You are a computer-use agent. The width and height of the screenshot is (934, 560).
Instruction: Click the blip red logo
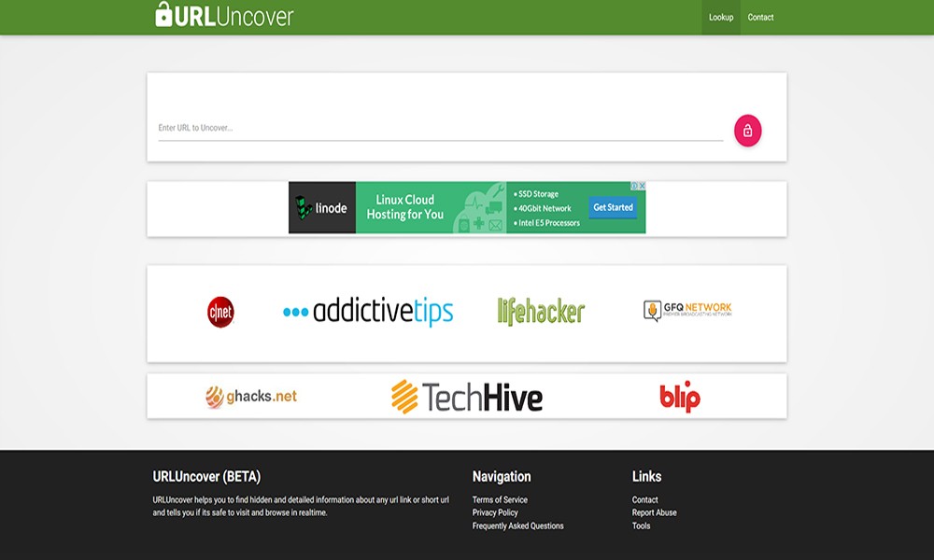tap(679, 397)
